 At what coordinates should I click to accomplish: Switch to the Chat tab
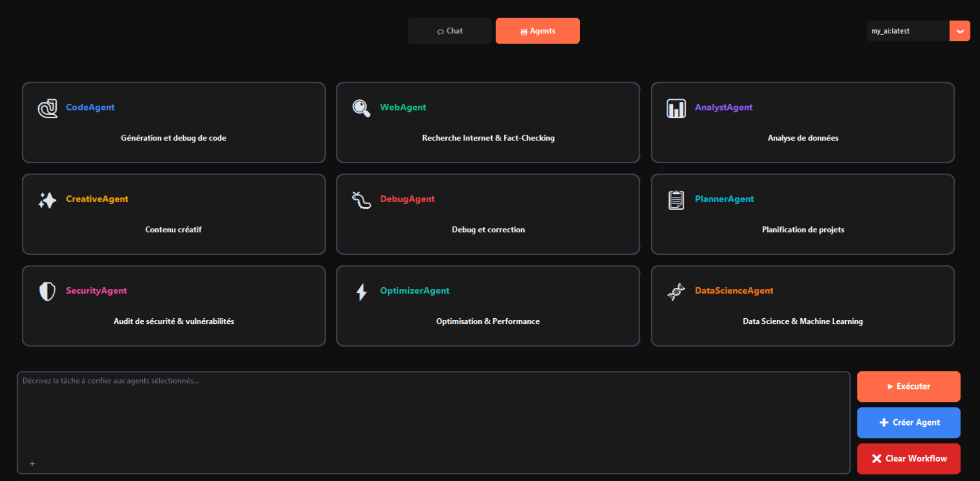(x=449, y=31)
